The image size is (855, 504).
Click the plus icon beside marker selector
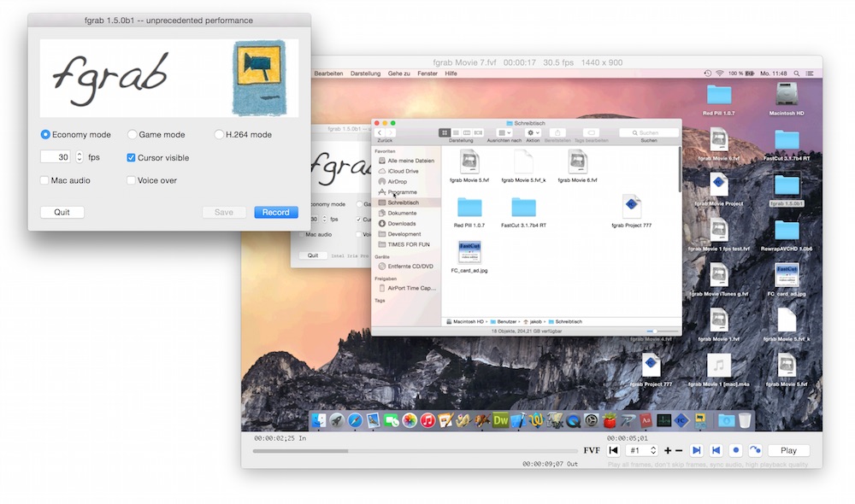click(668, 450)
